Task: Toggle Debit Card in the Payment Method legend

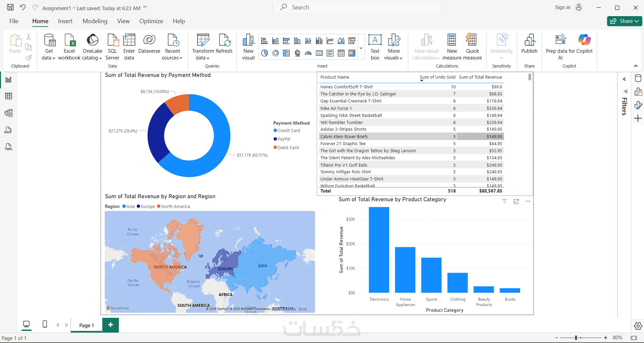Action: click(x=286, y=148)
